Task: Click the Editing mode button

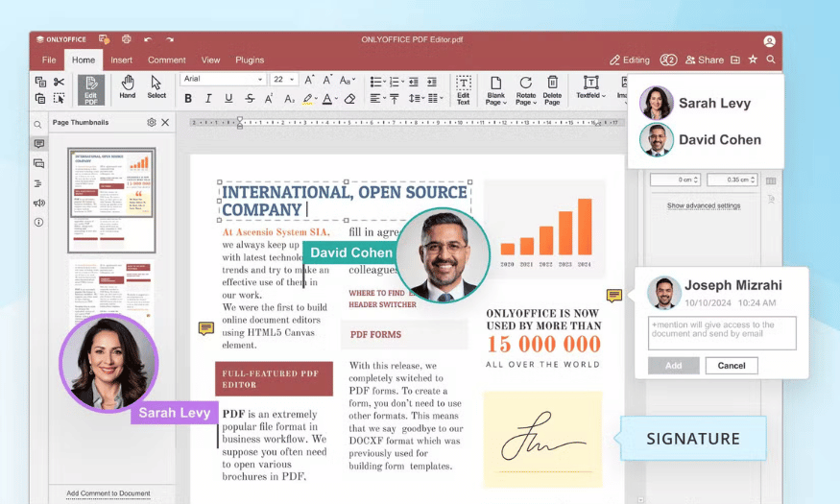Action: click(630, 60)
